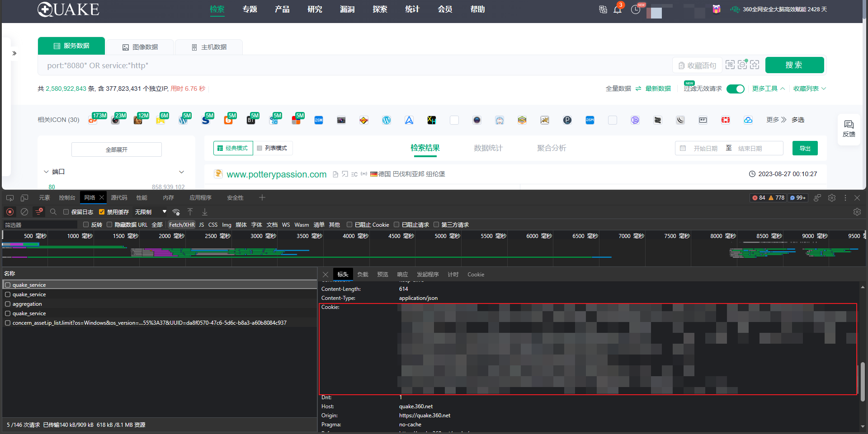The image size is (868, 434).
Task: Check the 已阻止 Cookie checkbox
Action: 349,224
